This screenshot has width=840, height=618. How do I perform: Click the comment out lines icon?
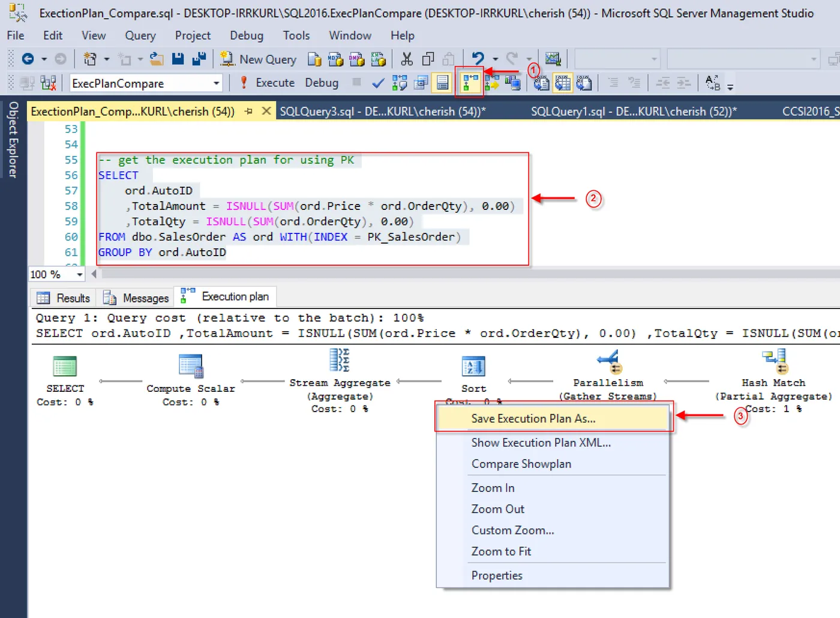[x=613, y=82]
